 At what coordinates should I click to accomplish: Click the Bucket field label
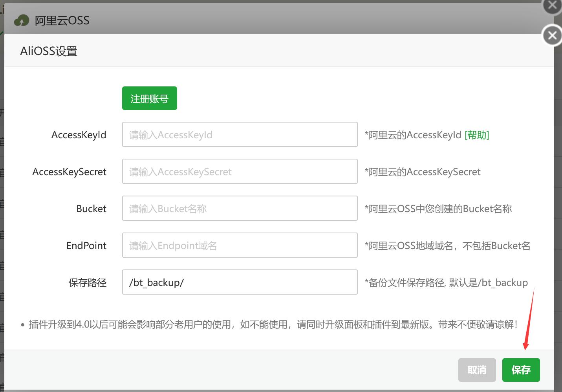(x=91, y=209)
